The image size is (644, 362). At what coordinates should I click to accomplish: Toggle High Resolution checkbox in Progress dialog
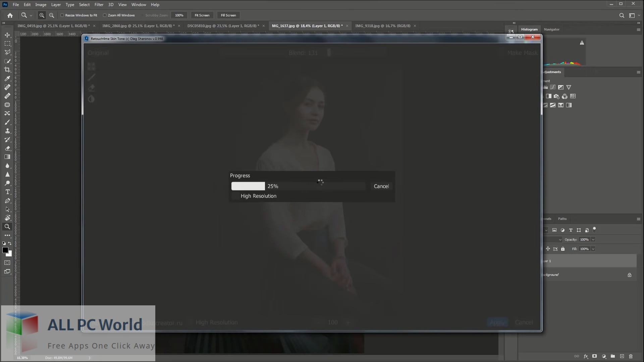coord(235,196)
